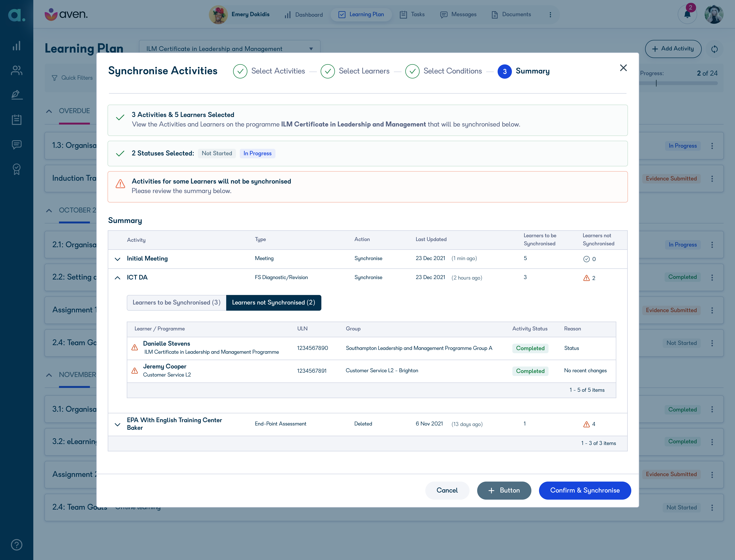
Task: Go to the Tasks tab
Action: (x=412, y=15)
